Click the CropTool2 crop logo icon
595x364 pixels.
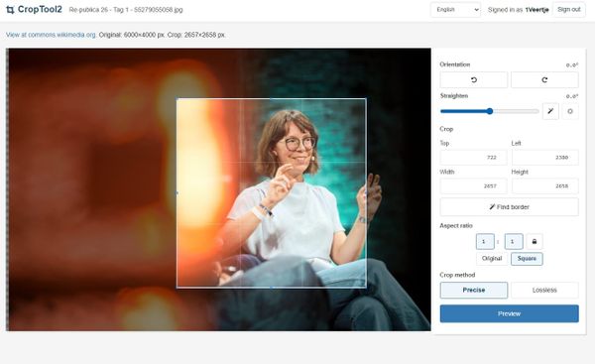(x=10, y=10)
